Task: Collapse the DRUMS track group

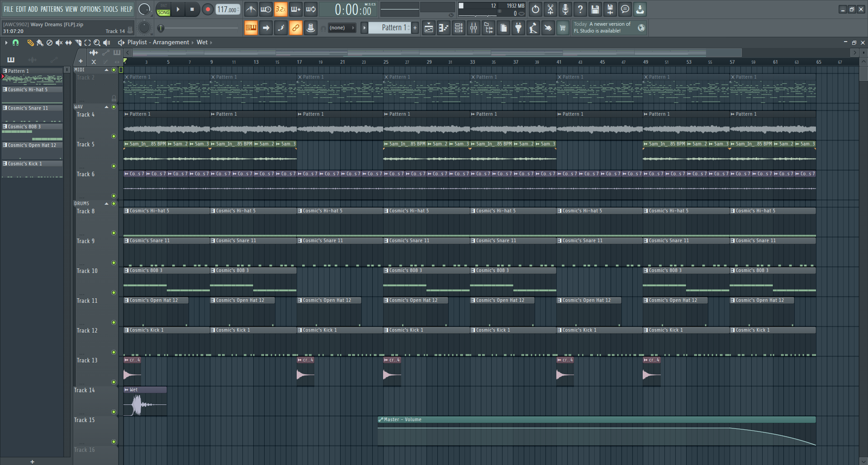Action: [107, 204]
